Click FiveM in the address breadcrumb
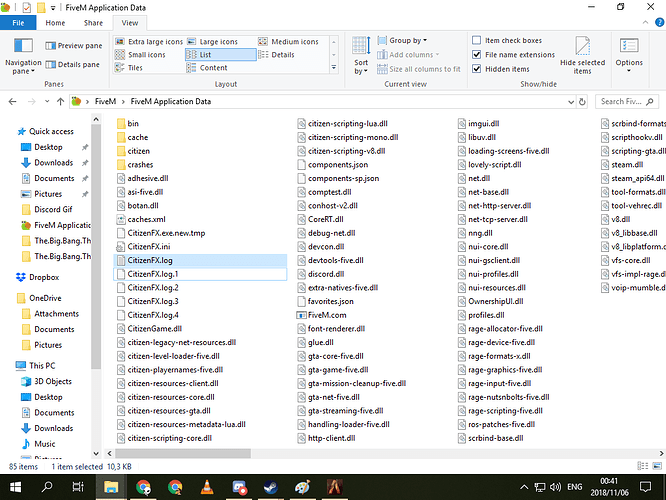The width and height of the screenshot is (666, 500). (105, 102)
